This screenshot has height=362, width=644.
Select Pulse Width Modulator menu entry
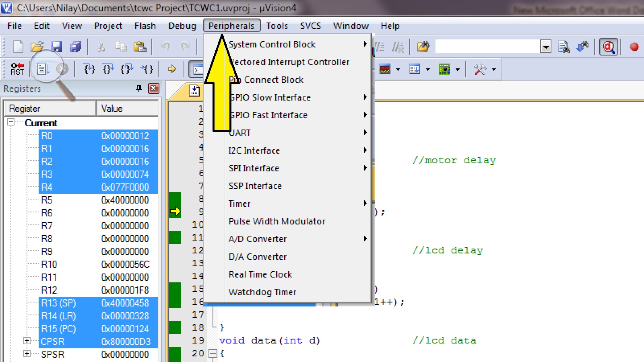point(287,221)
